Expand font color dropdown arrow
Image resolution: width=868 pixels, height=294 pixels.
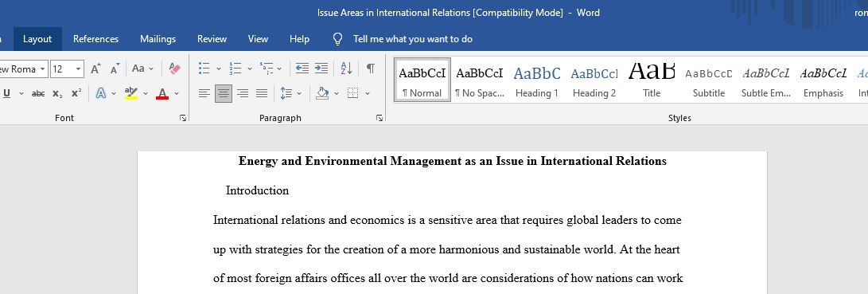[x=177, y=93]
